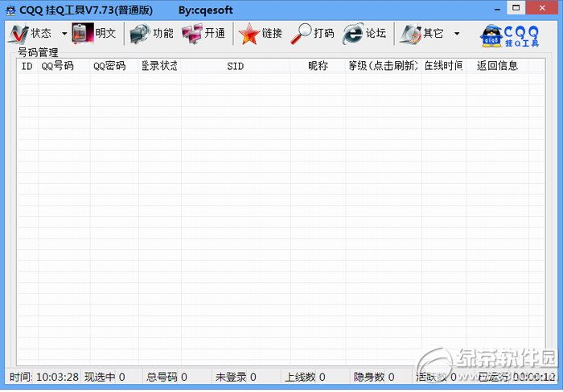Image resolution: width=563 pixels, height=392 pixels.
Task: Click the 未登录 0 status entry
Action: [236, 377]
